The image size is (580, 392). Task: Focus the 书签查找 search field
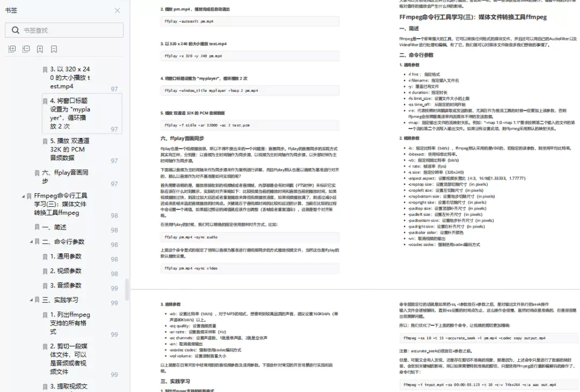point(64,30)
